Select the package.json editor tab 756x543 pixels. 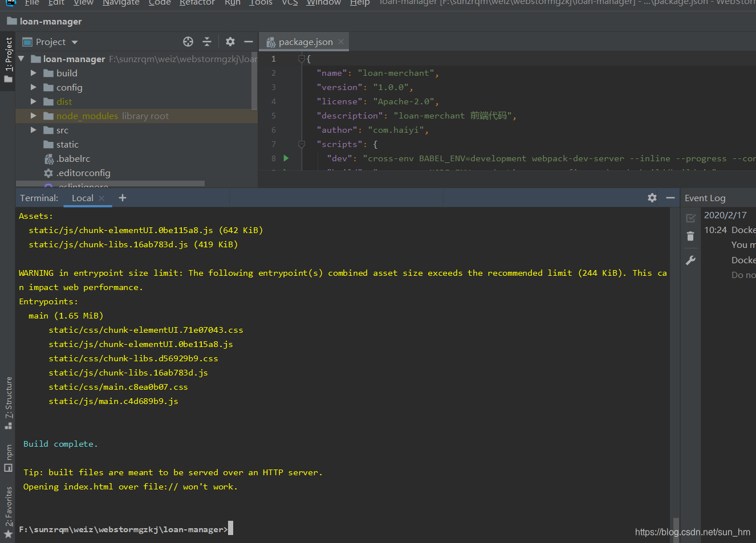[x=304, y=42]
